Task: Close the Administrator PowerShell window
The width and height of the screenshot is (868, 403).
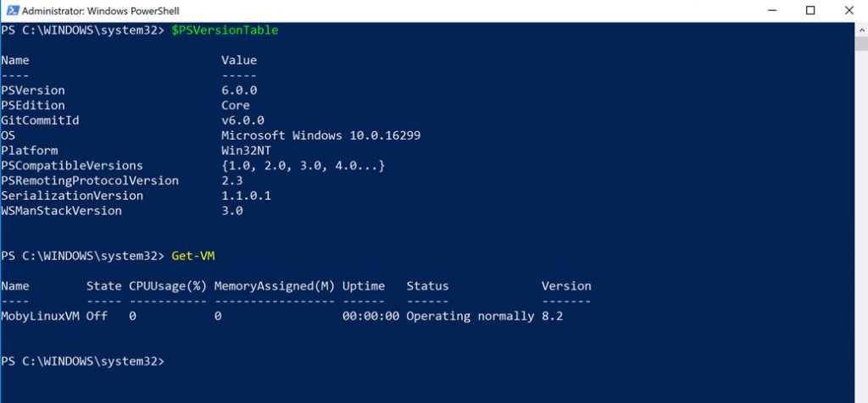Action: 849,10
